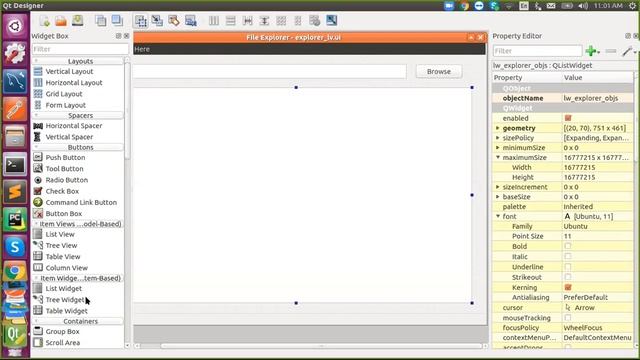640x360 pixels.
Task: Click the Adjust Size toolbar icon
Action: tap(331, 20)
